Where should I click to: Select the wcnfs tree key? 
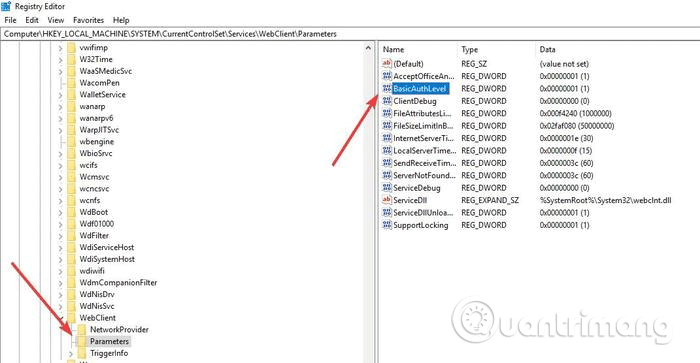[x=90, y=200]
